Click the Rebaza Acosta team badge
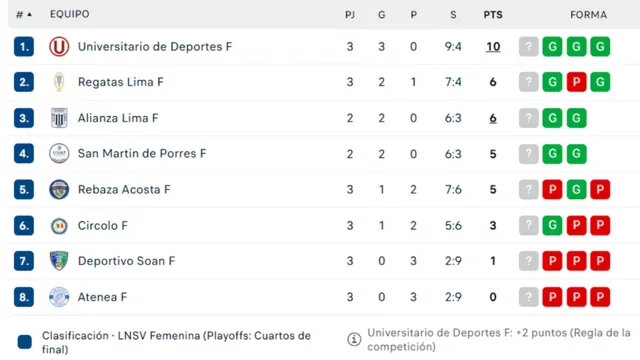Image resolution: width=640 pixels, height=360 pixels. point(59,189)
